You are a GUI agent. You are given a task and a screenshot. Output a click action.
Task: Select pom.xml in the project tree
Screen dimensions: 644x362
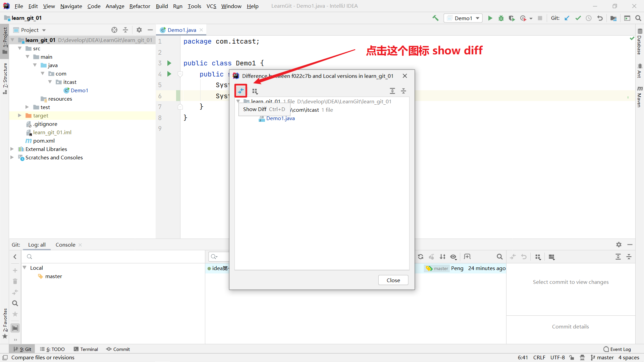[40, 141]
